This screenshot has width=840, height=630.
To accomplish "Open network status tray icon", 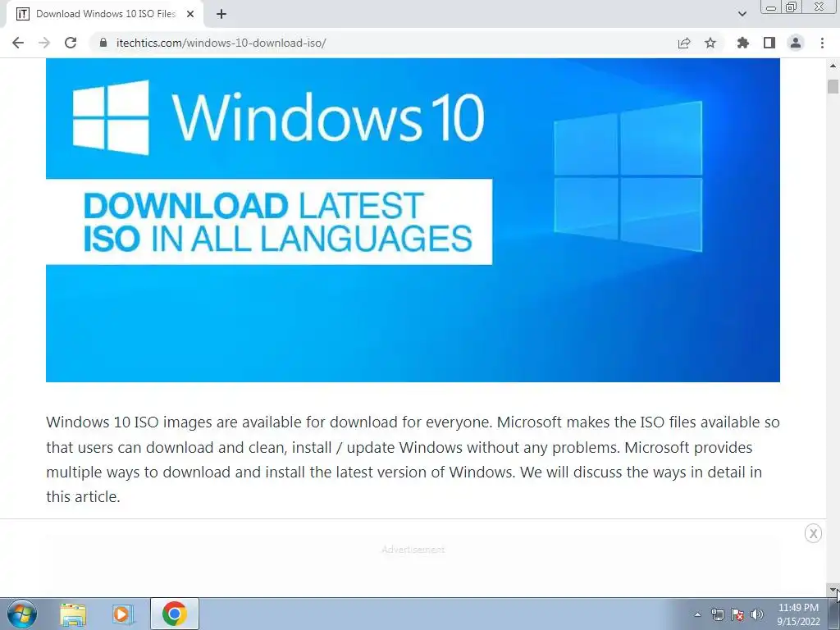I will [x=717, y=614].
